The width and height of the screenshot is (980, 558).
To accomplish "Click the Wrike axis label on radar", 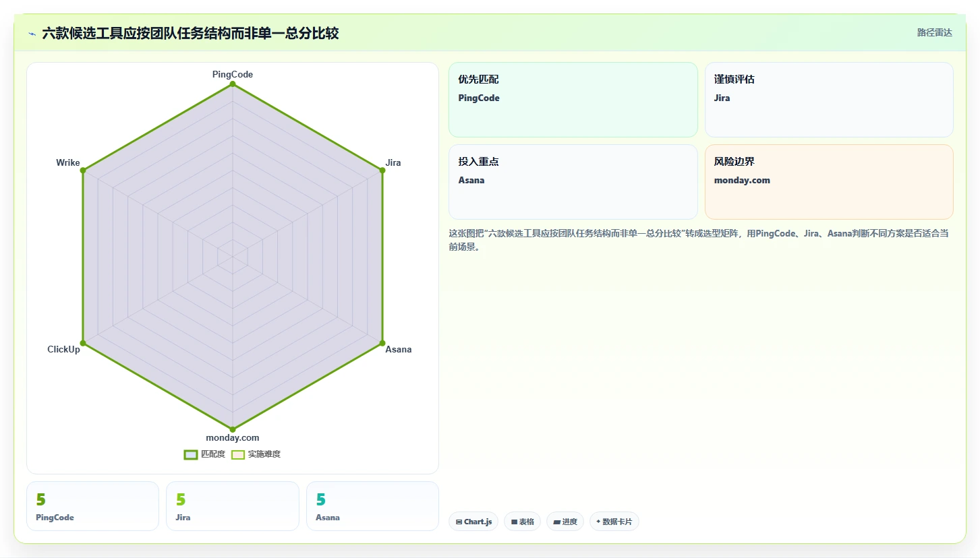I will [68, 162].
